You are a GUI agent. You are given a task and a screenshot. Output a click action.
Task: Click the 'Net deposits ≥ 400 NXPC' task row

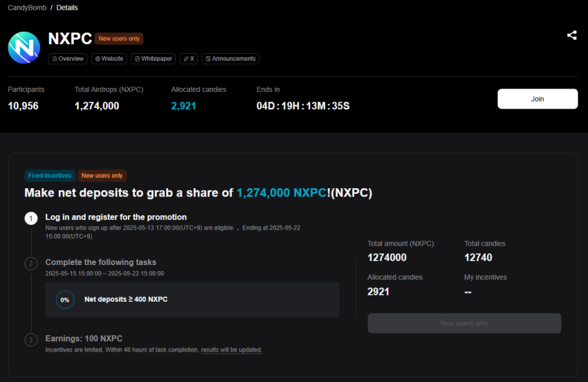coord(192,300)
